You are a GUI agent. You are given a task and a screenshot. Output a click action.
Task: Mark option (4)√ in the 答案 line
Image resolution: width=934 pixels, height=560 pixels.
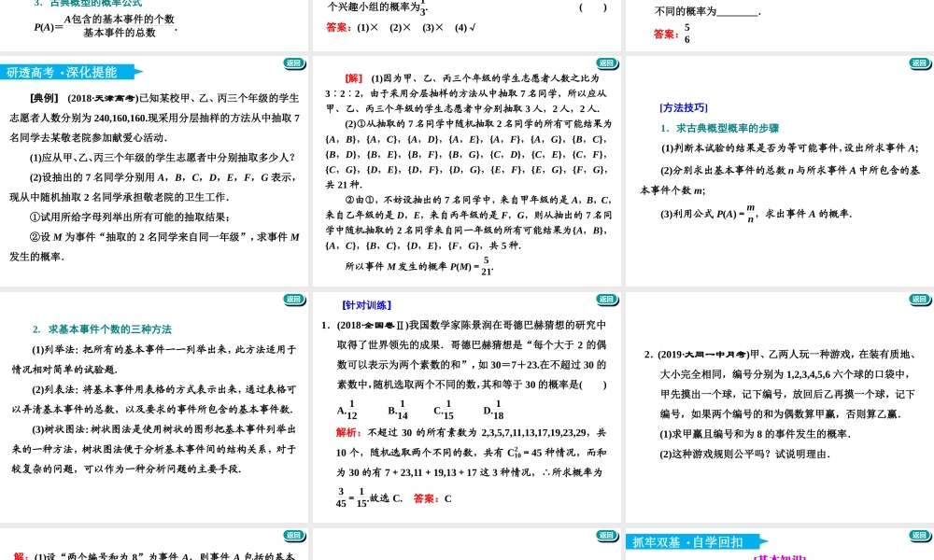[463, 28]
